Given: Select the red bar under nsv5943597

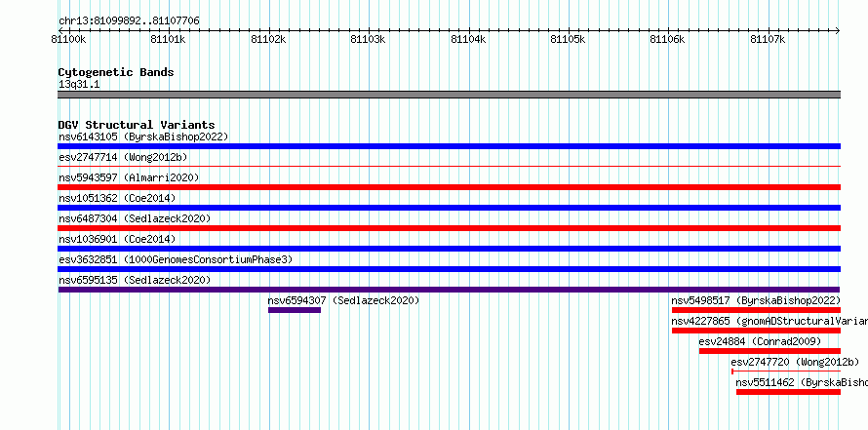Looking at the screenshot, I should (x=449, y=187).
